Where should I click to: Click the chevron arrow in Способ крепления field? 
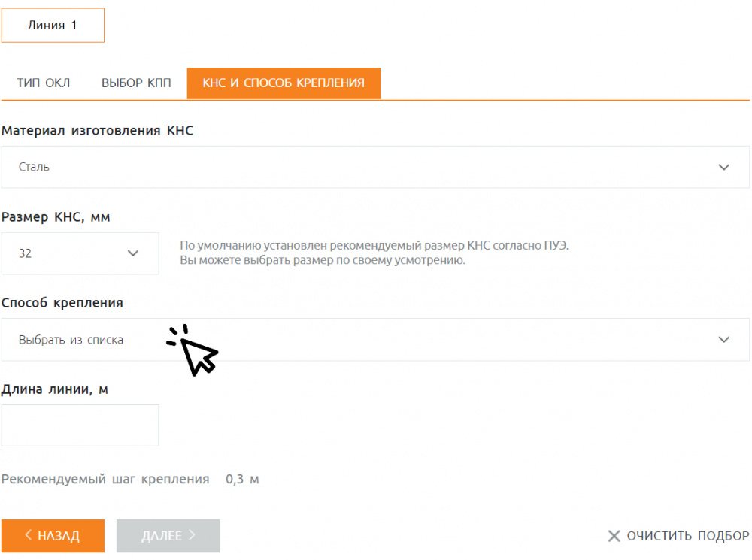(724, 340)
